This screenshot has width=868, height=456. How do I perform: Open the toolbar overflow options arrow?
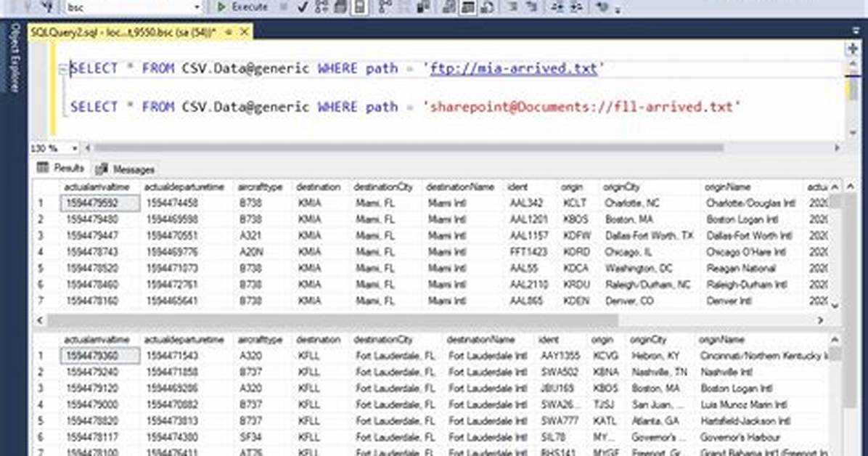click(x=618, y=9)
